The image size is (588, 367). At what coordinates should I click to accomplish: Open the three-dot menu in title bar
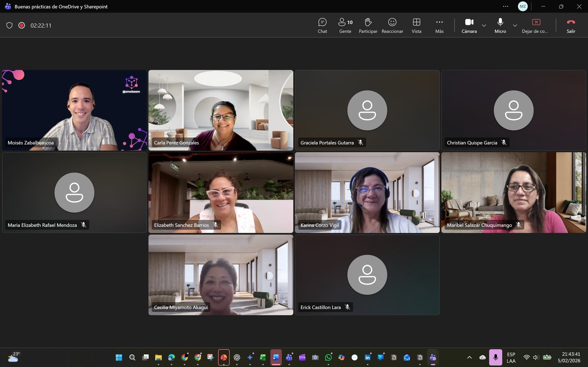coord(506,6)
